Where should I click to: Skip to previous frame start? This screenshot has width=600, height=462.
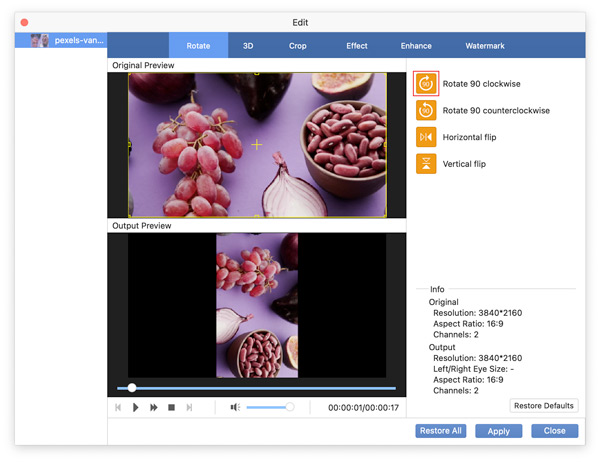click(118, 408)
